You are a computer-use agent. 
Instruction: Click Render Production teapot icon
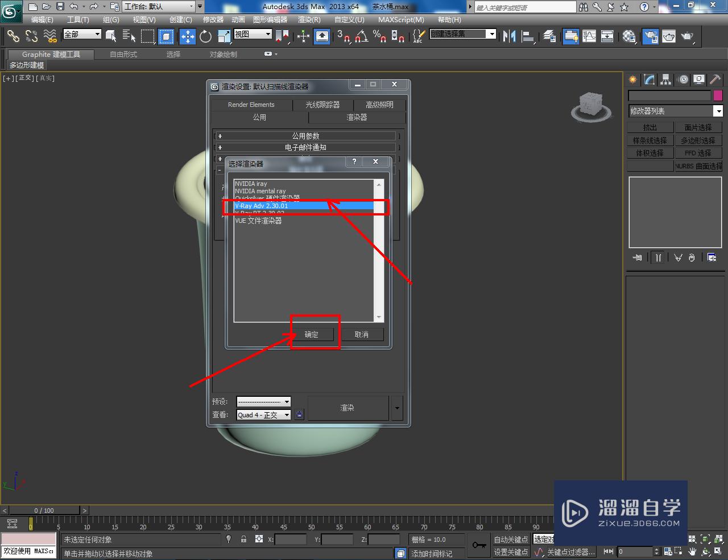pos(688,36)
